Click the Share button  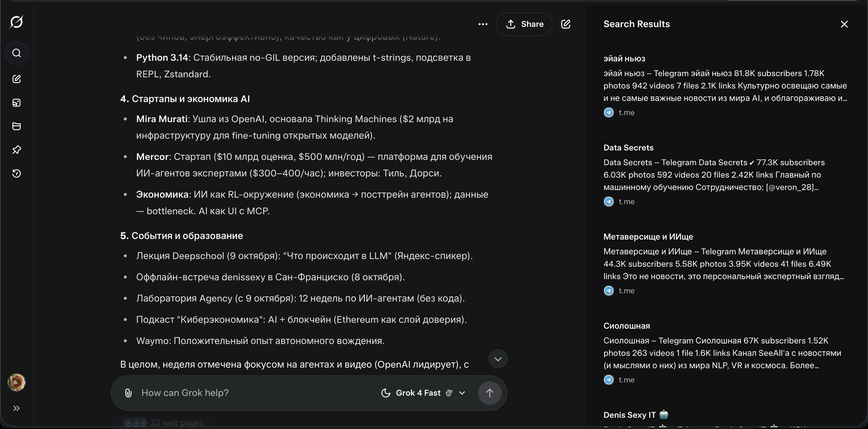524,24
